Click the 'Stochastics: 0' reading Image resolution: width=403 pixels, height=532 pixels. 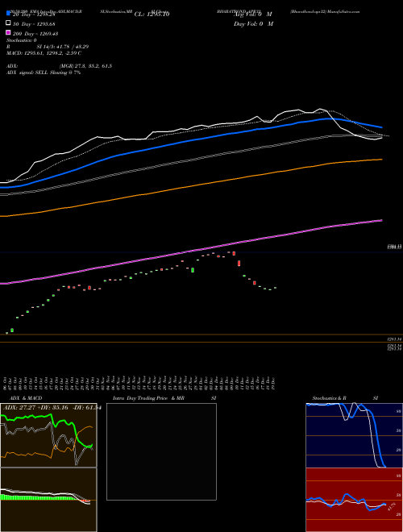21,40
